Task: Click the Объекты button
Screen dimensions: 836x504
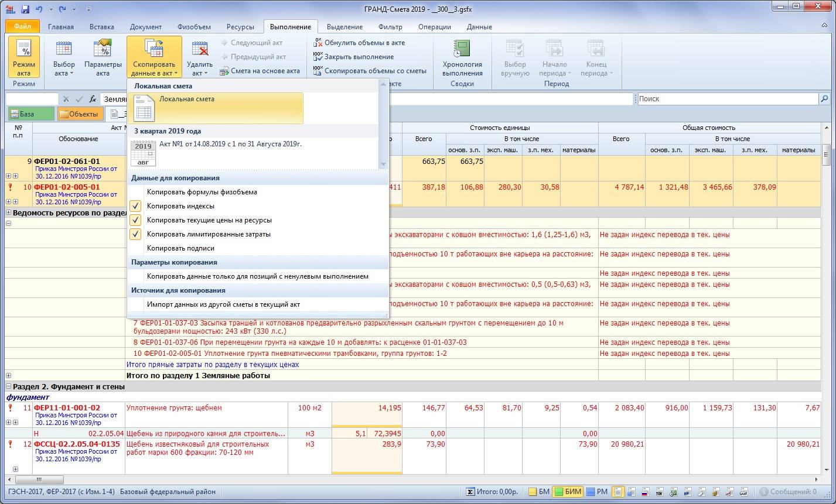Action: pyautogui.click(x=80, y=114)
